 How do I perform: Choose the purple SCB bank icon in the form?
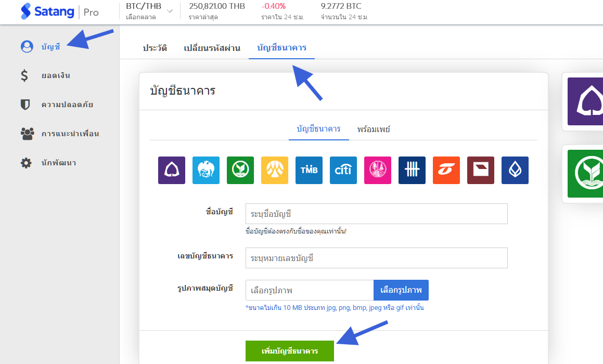172,170
